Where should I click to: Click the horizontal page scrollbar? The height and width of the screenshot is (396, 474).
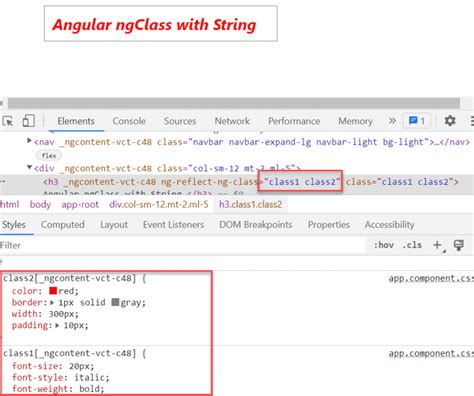[x=234, y=103]
